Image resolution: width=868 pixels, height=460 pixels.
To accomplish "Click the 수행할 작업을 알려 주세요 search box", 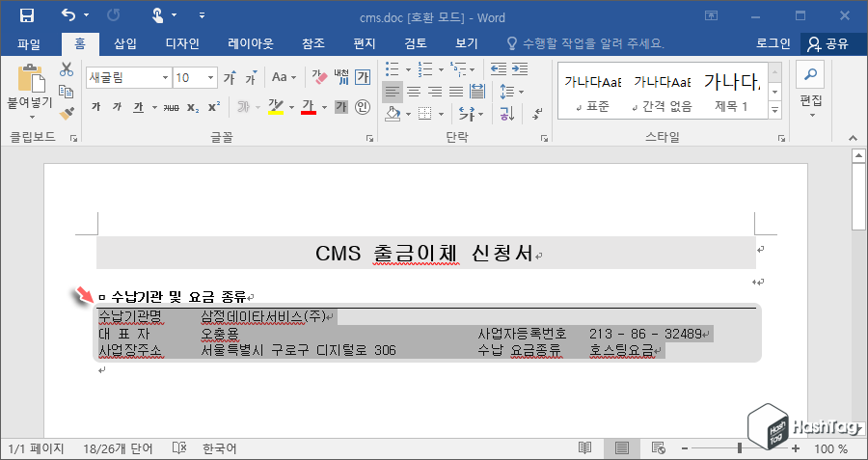I will [585, 43].
